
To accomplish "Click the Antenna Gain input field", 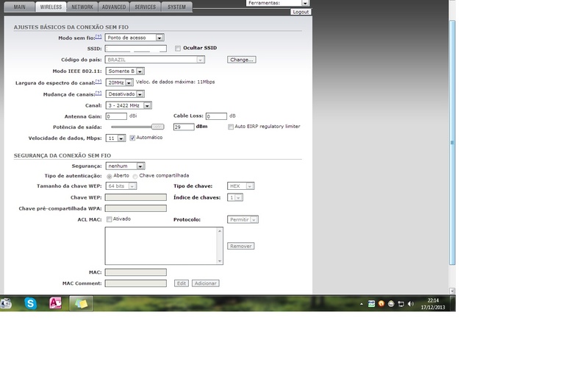I will 116,116.
